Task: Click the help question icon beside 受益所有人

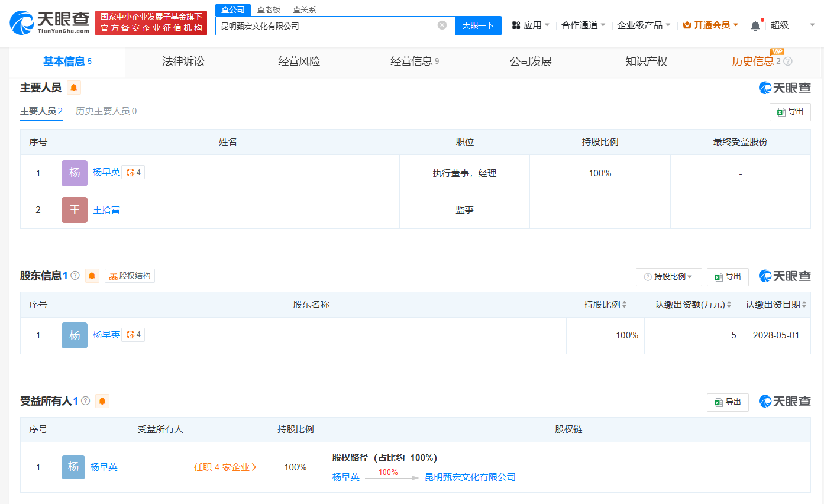Action: click(x=85, y=401)
